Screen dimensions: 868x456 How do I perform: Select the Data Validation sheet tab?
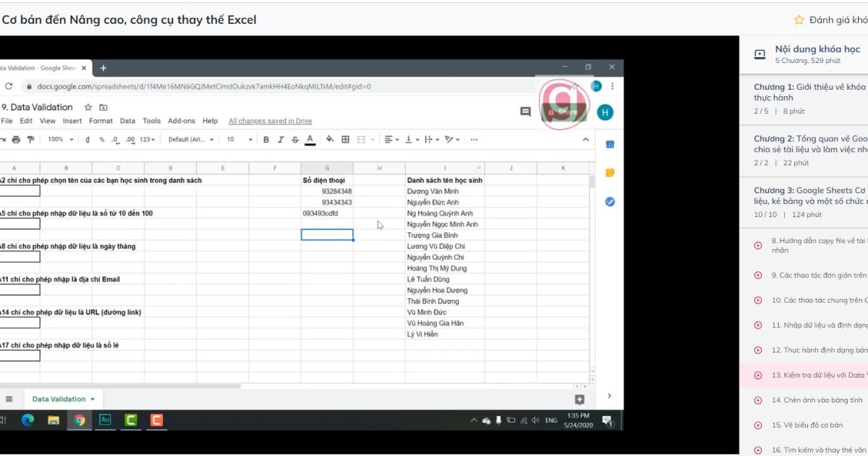click(64, 399)
